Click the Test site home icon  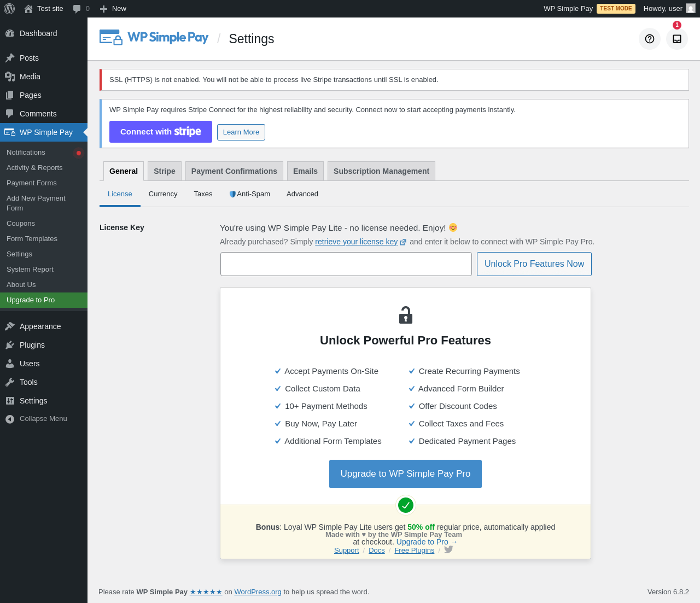(x=28, y=9)
